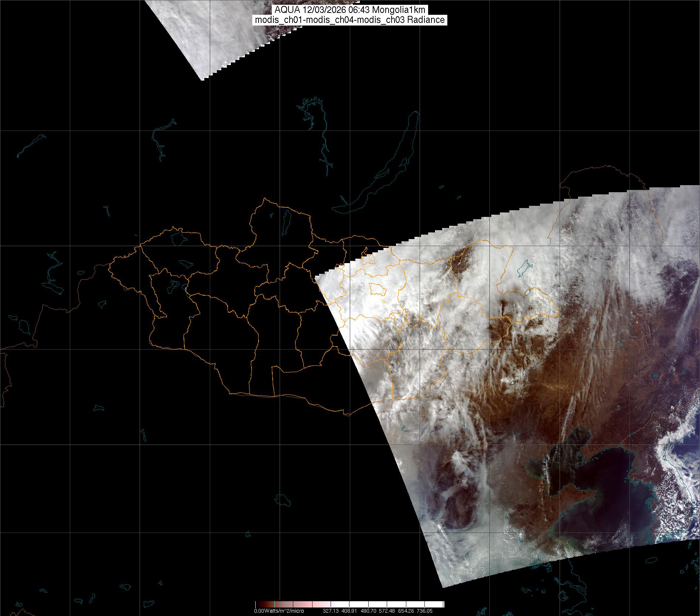The height and width of the screenshot is (616, 700).
Task: Select the 736.05 colorbar tick label
Action: tap(424, 611)
